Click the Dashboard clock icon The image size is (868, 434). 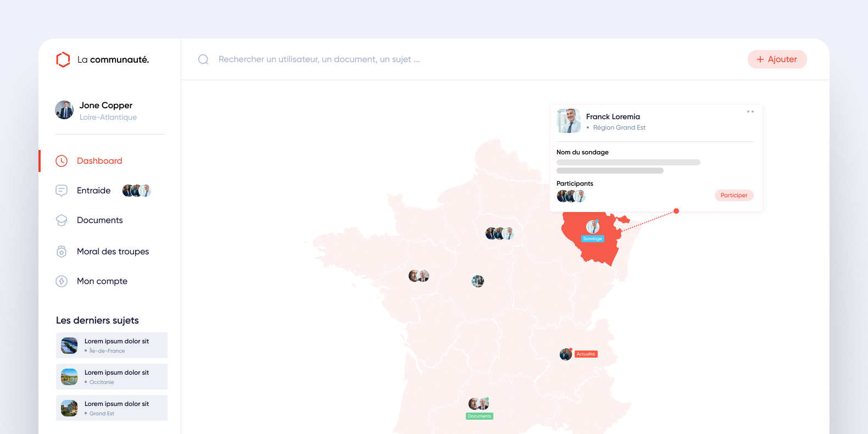62,161
